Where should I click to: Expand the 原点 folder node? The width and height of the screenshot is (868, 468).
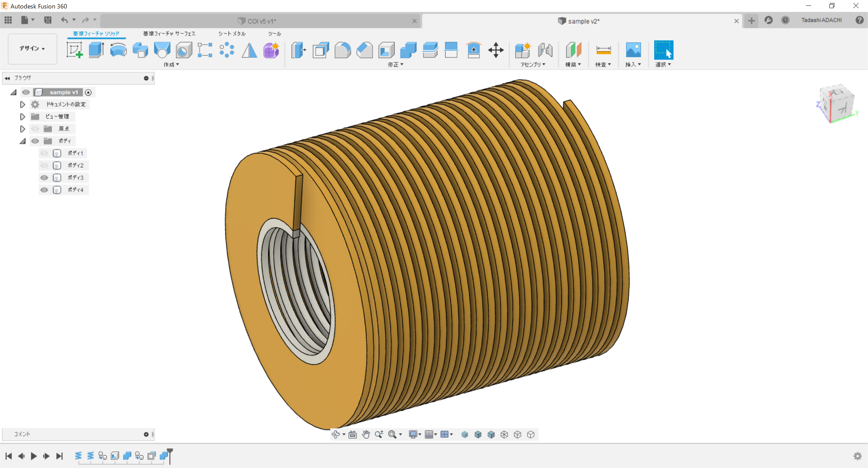tap(22, 129)
